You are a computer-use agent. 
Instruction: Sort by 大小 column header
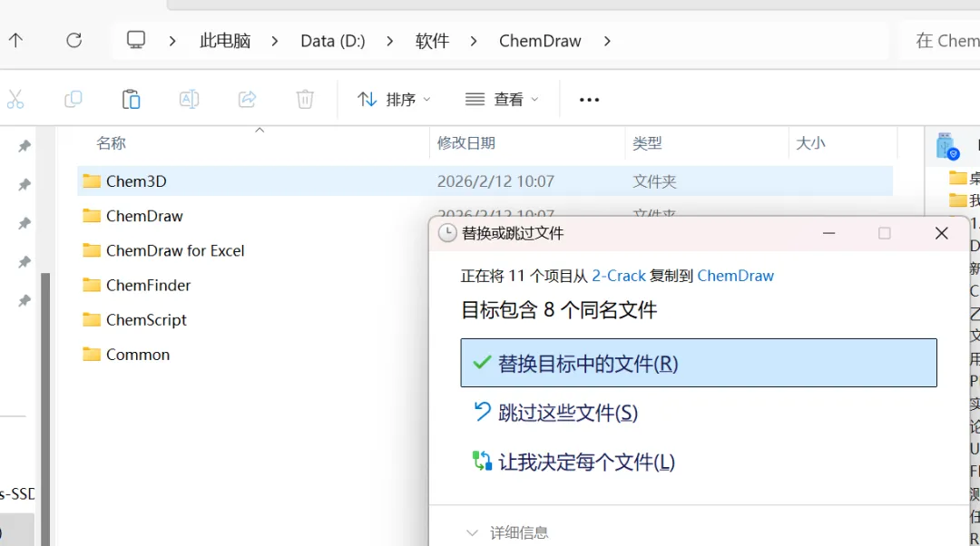click(810, 143)
